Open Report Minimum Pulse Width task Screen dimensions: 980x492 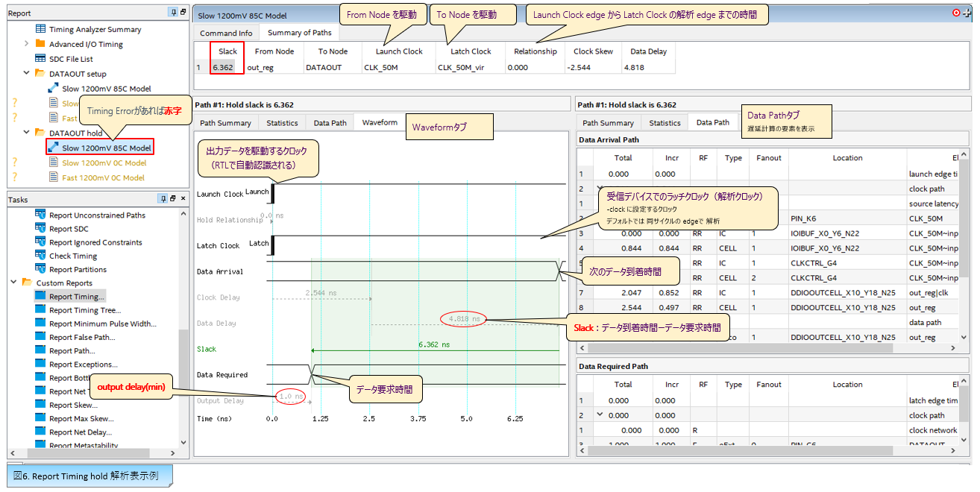102,324
